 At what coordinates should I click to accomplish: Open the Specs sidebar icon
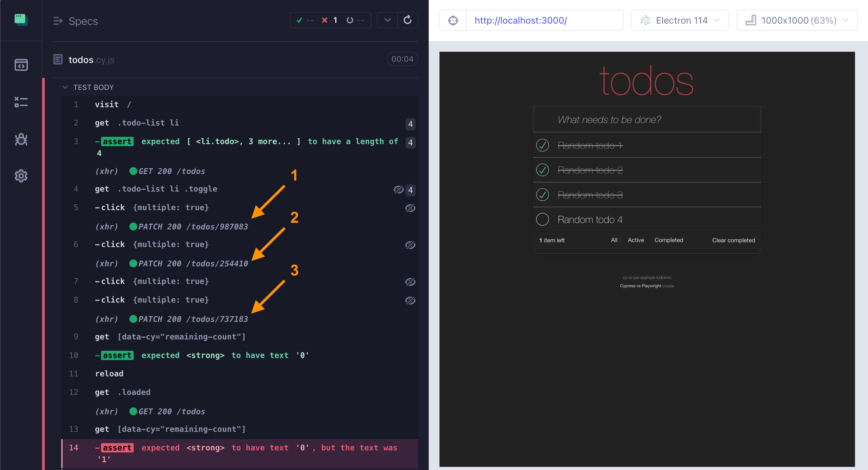coord(21,65)
